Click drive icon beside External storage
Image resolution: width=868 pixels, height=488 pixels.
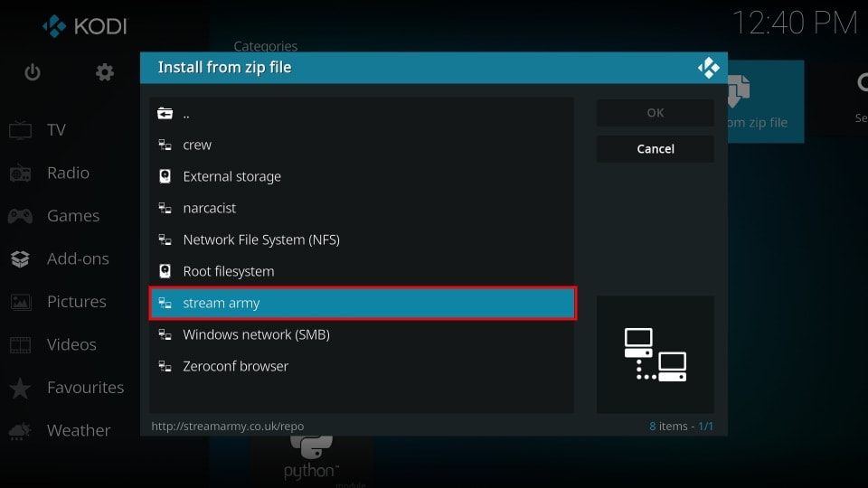(165, 176)
